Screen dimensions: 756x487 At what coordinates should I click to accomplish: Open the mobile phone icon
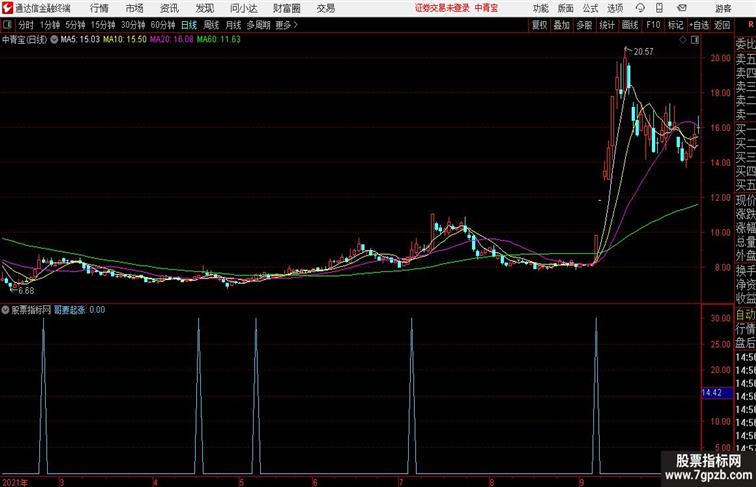[x=659, y=8]
